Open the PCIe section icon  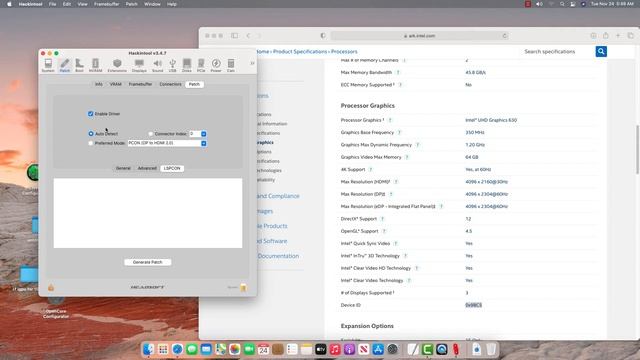[201, 65]
